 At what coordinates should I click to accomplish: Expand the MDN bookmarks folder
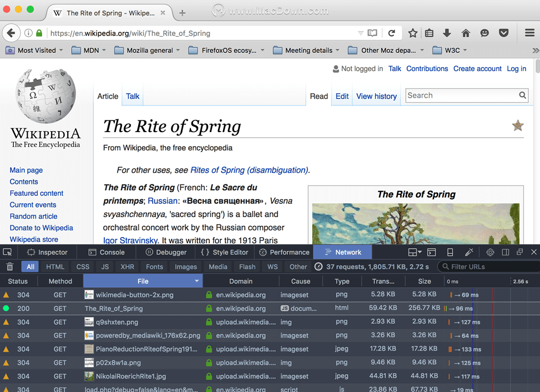(x=88, y=51)
